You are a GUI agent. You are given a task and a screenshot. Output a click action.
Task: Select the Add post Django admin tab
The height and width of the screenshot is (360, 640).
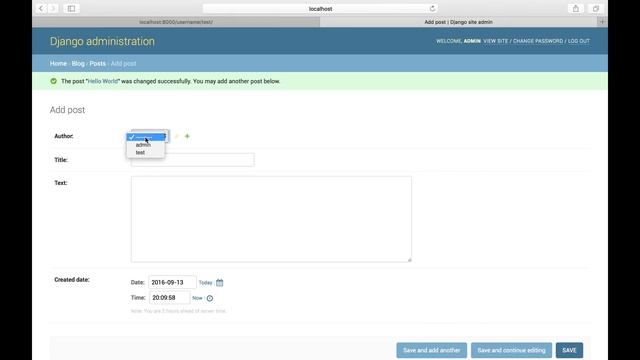pyautogui.click(x=458, y=22)
